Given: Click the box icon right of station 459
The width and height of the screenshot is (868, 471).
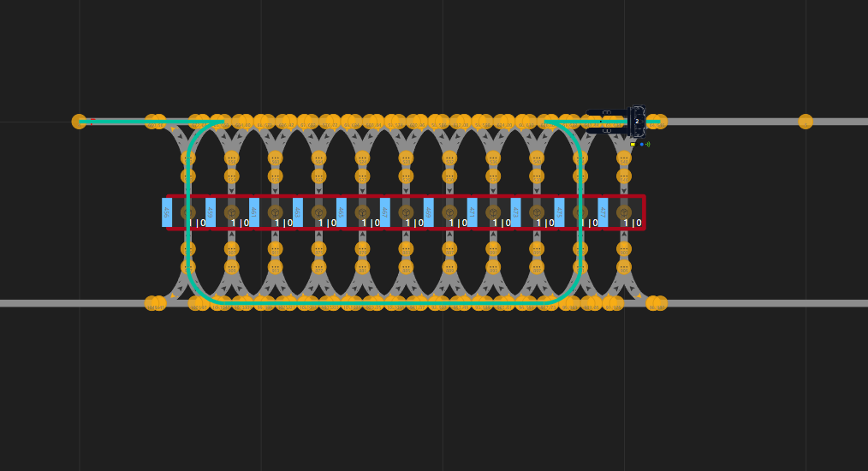Looking at the screenshot, I should [x=231, y=212].
